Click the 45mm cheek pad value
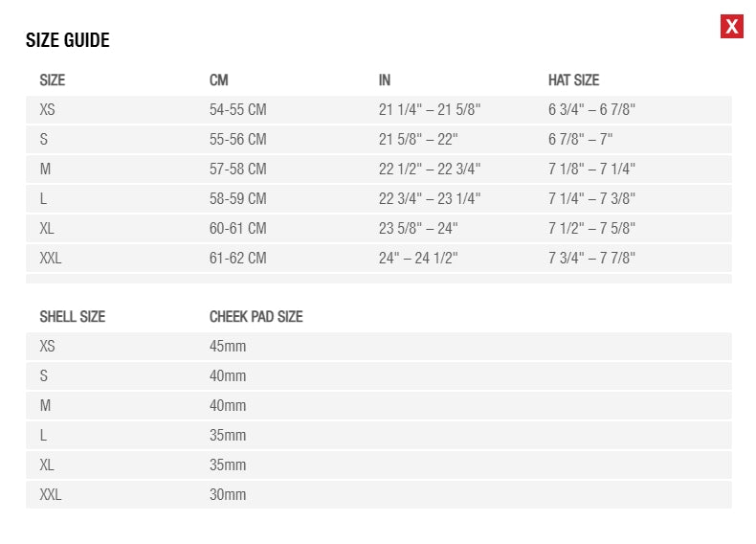The image size is (756, 544). [x=228, y=347]
